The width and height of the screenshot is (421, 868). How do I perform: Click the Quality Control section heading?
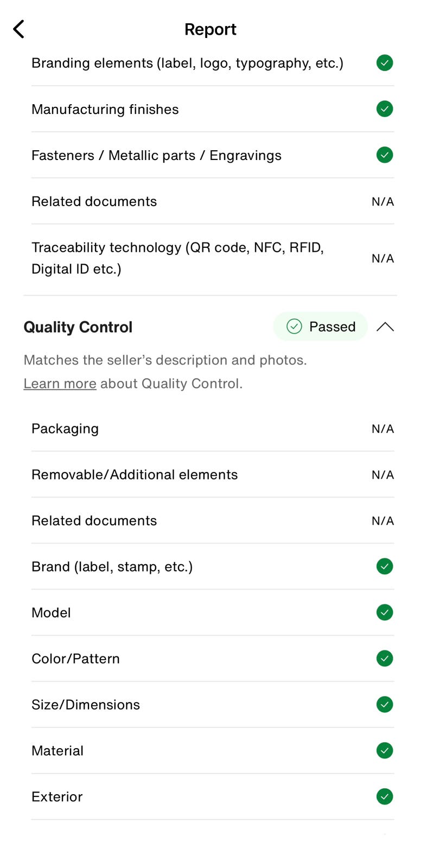pos(78,327)
